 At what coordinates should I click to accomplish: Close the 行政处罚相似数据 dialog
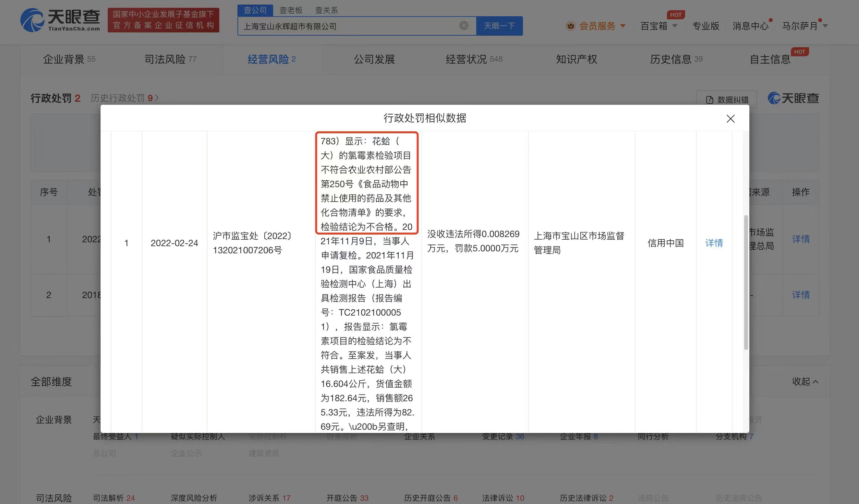pos(730,119)
